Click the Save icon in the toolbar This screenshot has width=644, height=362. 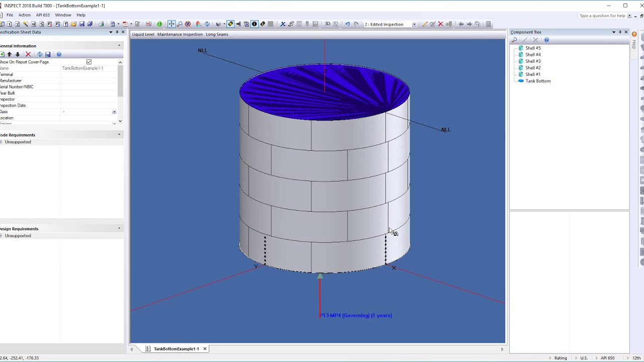[x=82, y=24]
